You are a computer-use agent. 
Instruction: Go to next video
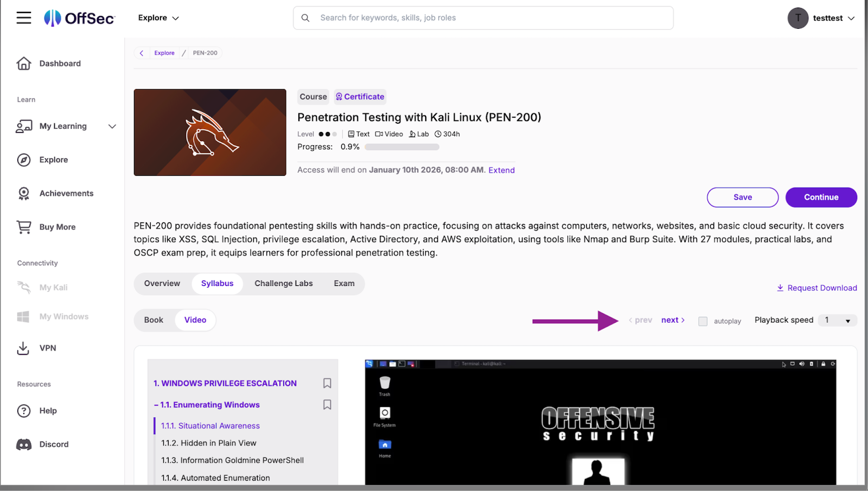(x=673, y=320)
